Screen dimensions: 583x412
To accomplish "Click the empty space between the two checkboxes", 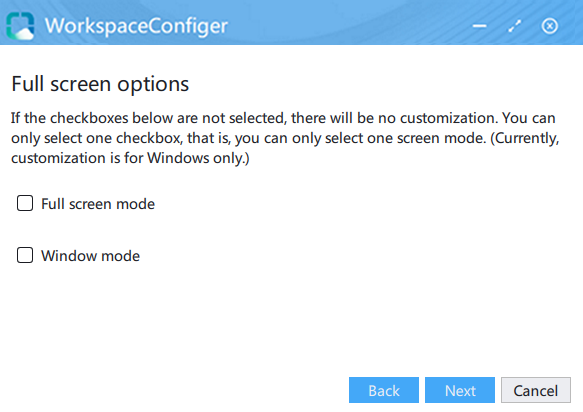I will click(292, 230).
